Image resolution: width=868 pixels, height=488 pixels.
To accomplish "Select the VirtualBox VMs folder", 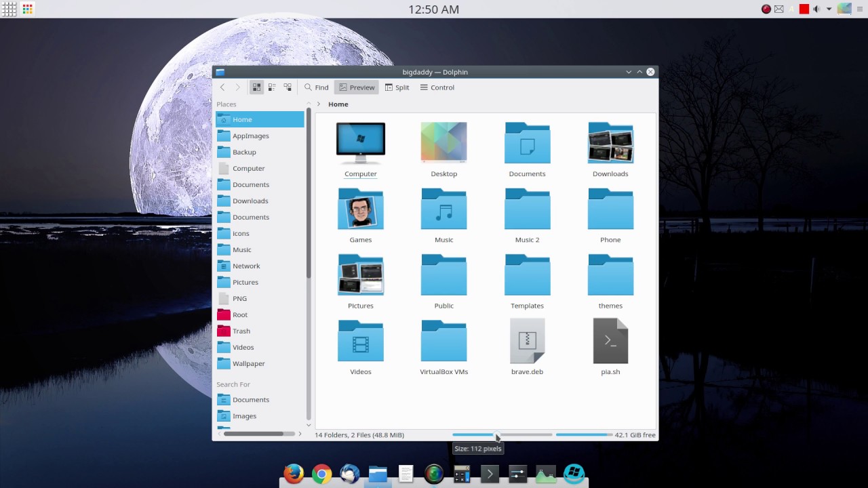I will [x=444, y=341].
